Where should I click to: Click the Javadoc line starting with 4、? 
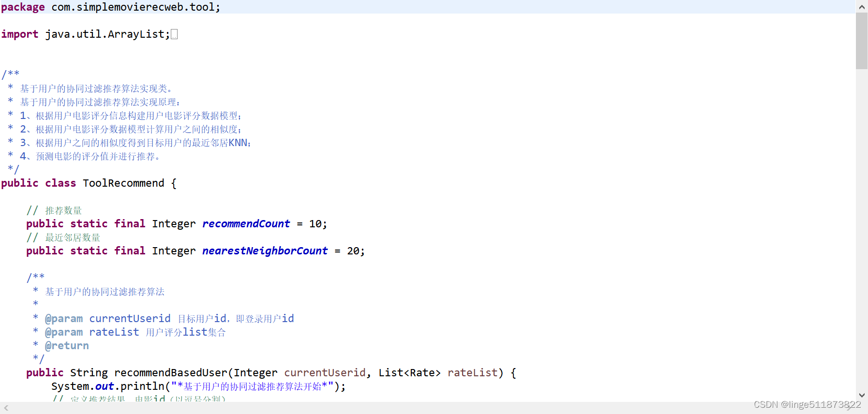pos(84,156)
